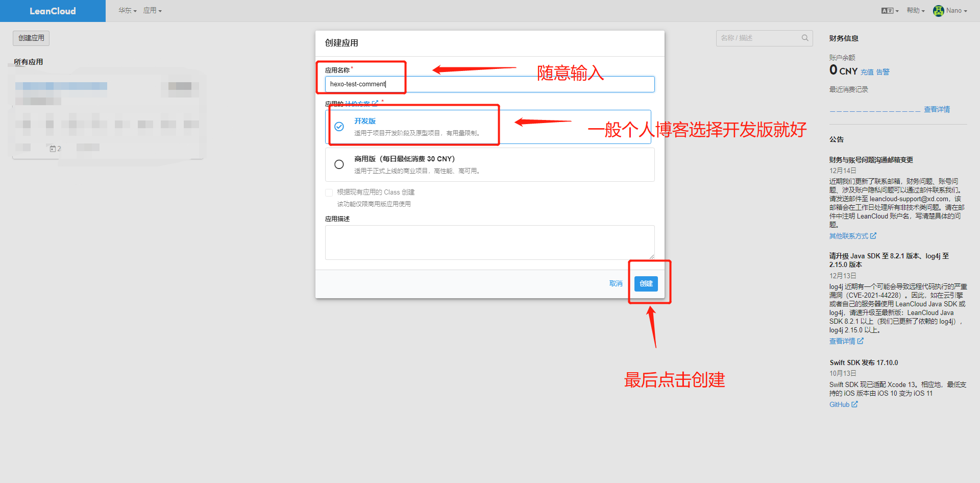The image size is (980, 483).
Task: Open the 帮助 help dropdown
Action: (916, 10)
